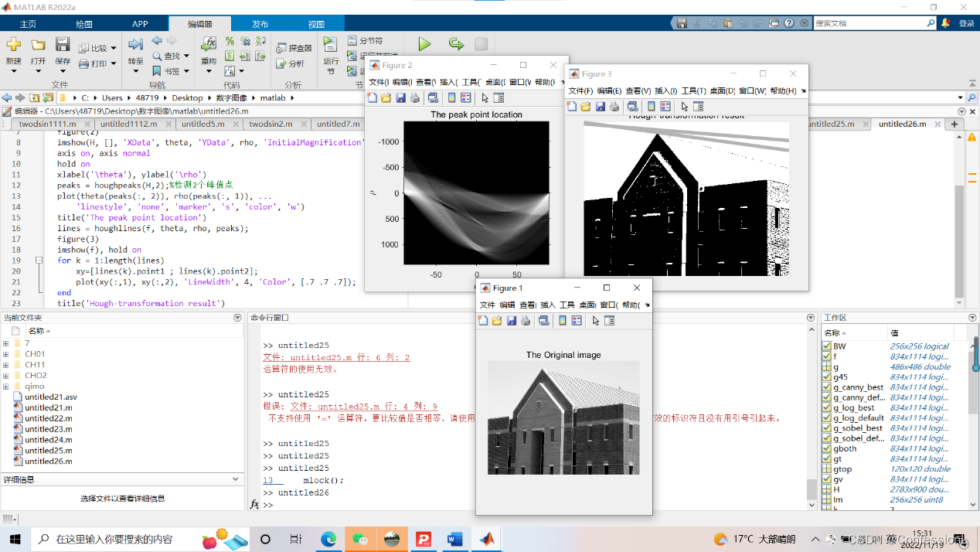Switch to the View (视图) ribbon tab
Screen dimensions: 980x552
316,24
